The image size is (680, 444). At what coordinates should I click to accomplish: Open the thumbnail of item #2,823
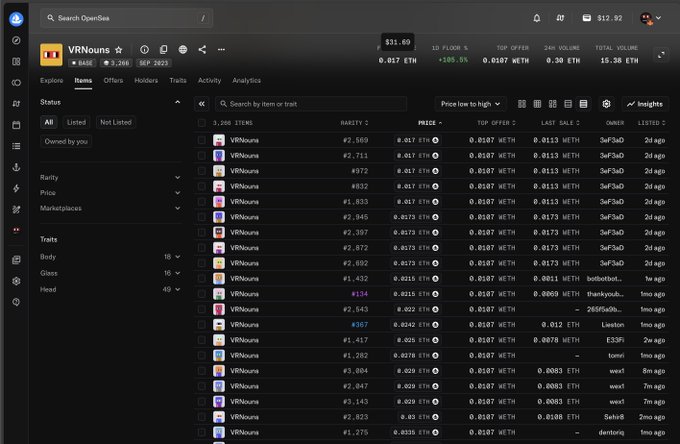[x=219, y=417]
